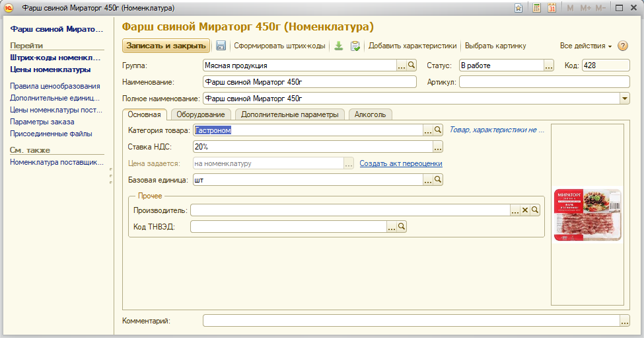Click ellipsis button for Комментарий field
The image size is (644, 338).
[x=624, y=321]
